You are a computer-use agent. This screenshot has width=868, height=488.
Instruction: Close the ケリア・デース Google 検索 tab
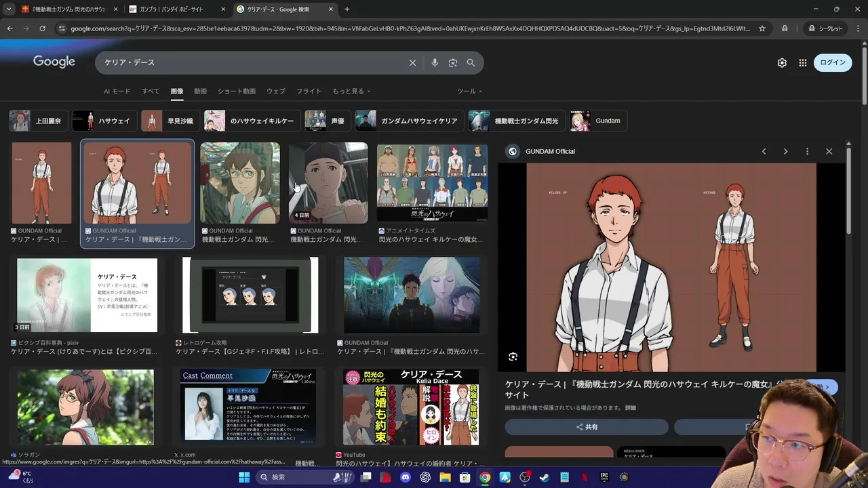tap(331, 9)
